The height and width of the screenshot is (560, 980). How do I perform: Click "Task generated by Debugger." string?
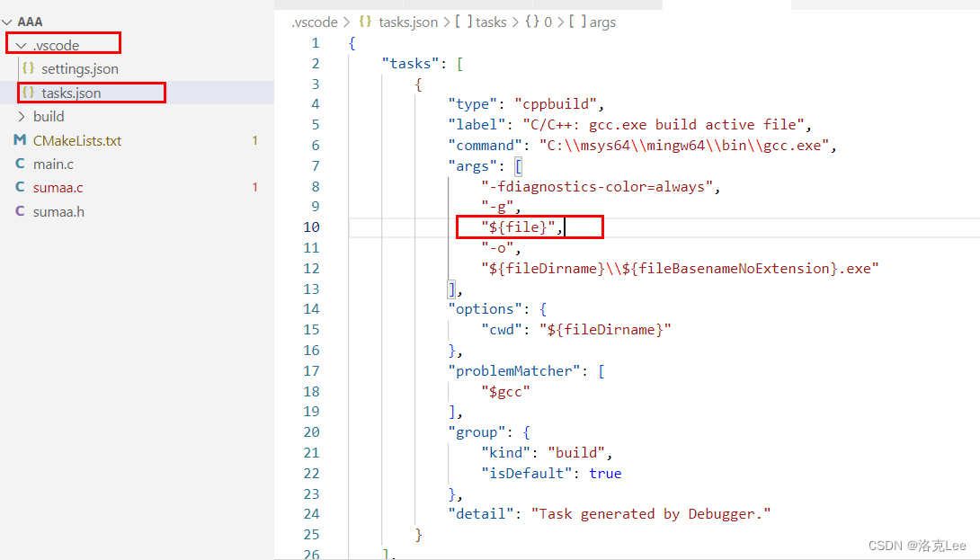point(651,514)
